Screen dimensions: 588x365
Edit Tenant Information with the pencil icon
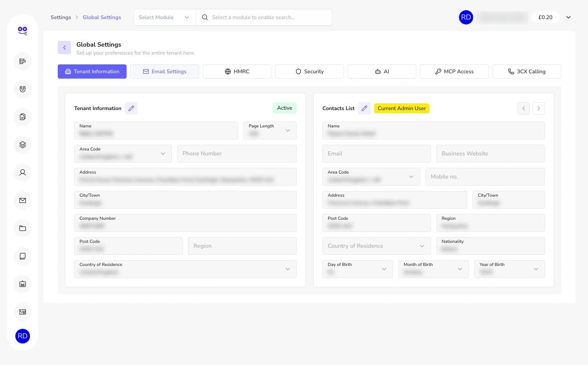point(131,108)
